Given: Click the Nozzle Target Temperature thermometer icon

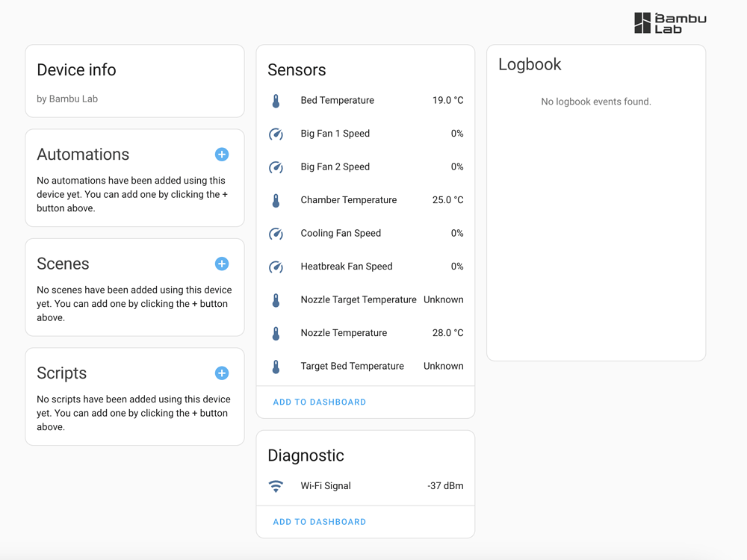Looking at the screenshot, I should (x=276, y=299).
